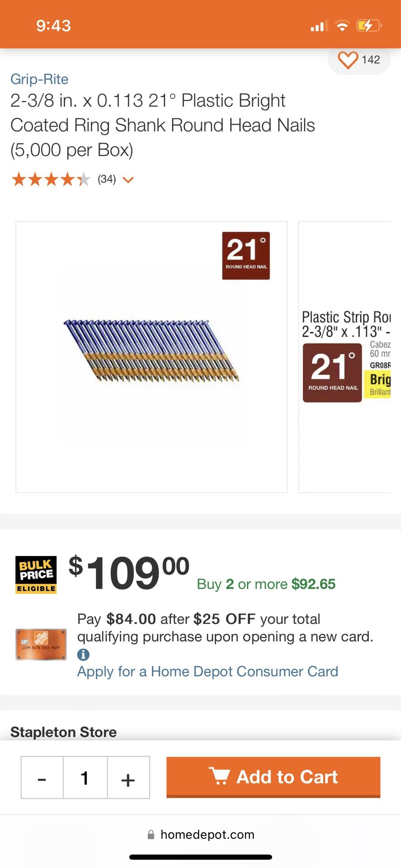Viewport: 401px width, 868px height.
Task: Open Apply for a Home Depot Consumer Card
Action: point(207,671)
